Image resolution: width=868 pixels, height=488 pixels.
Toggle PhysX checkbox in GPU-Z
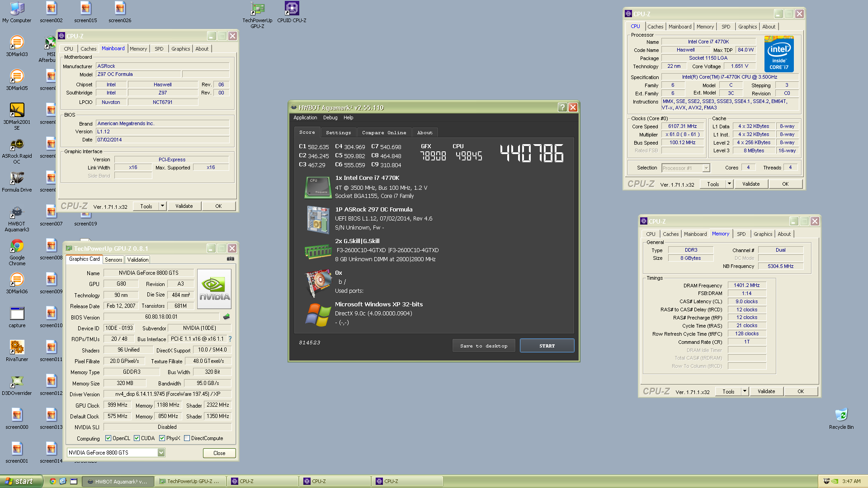[x=162, y=438]
